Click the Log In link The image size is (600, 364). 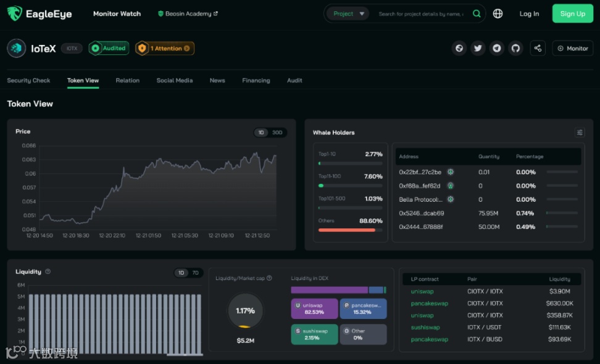pyautogui.click(x=529, y=14)
